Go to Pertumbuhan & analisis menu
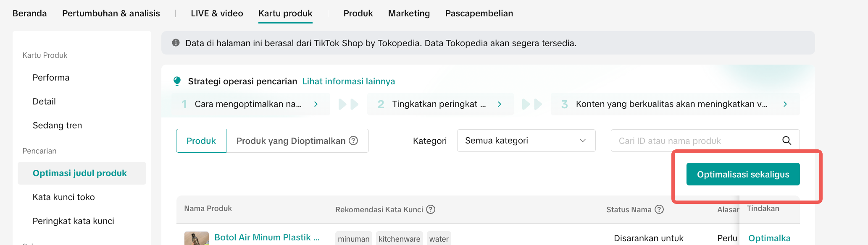This screenshot has height=245, width=868. [111, 13]
